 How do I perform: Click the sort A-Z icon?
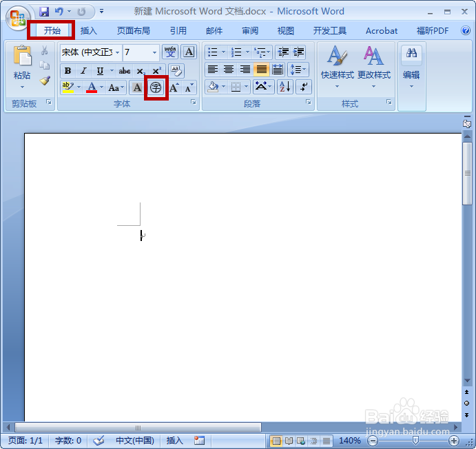tap(284, 87)
